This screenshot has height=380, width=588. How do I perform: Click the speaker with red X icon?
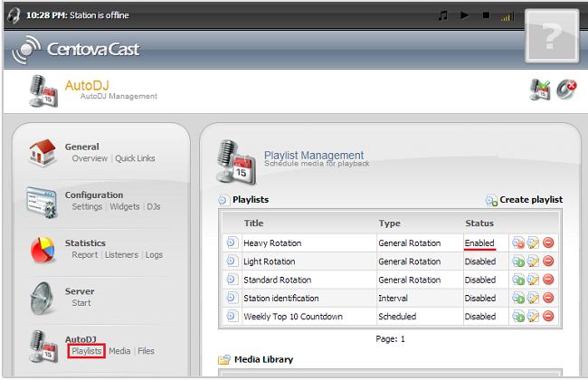[x=566, y=90]
